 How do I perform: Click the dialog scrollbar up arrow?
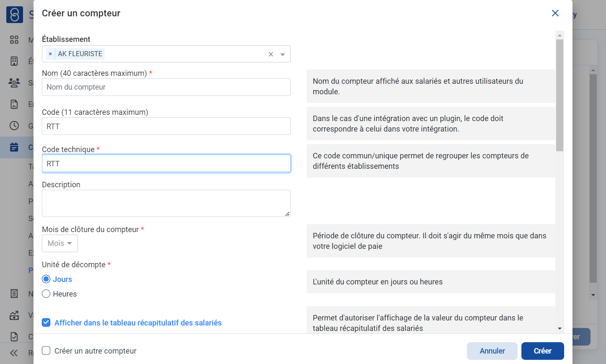tap(560, 35)
